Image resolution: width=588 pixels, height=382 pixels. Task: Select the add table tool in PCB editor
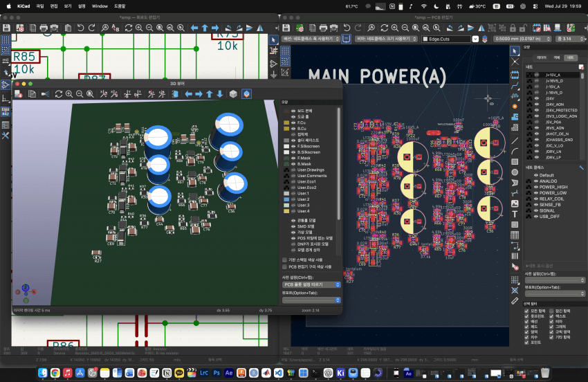515,235
